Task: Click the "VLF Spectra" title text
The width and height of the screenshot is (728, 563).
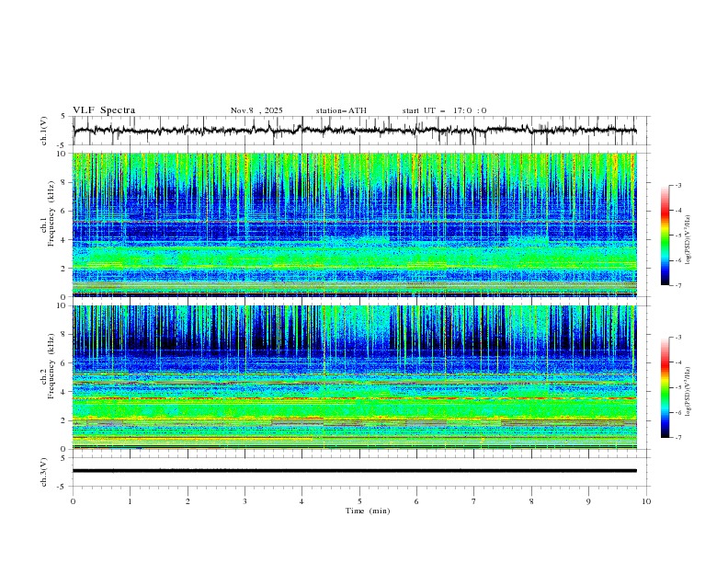Action: coord(104,110)
